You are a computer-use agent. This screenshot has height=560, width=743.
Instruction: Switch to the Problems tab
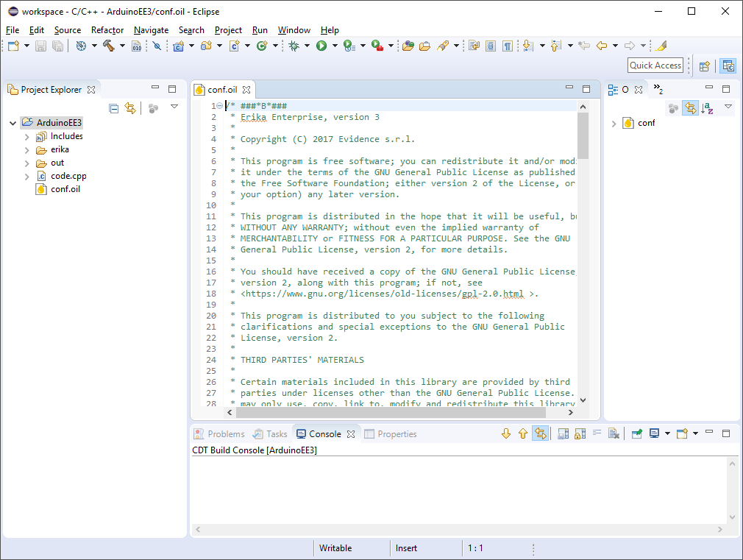tap(219, 434)
